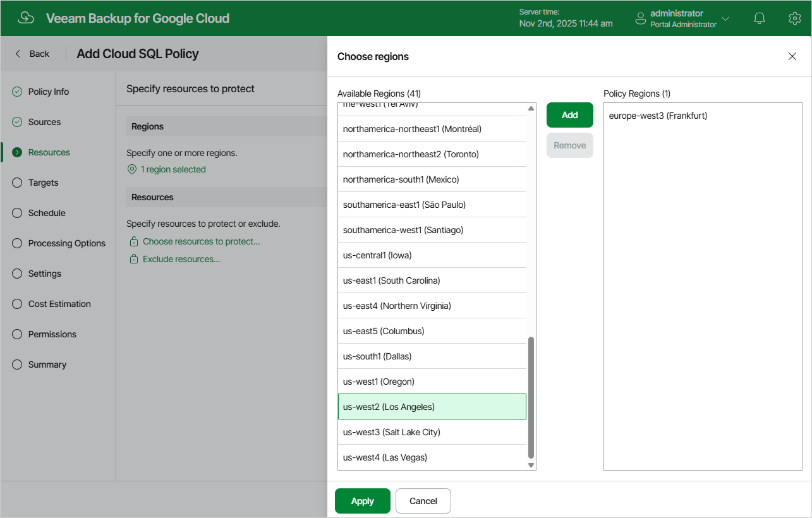Viewport: 812px width, 518px height.
Task: Open the Targets step
Action: (x=44, y=183)
